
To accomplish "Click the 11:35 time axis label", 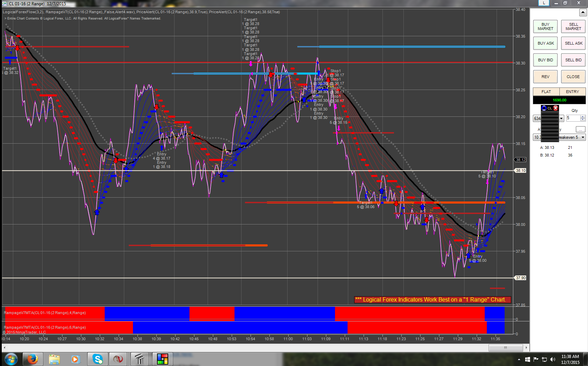I will pyautogui.click(x=495, y=339).
